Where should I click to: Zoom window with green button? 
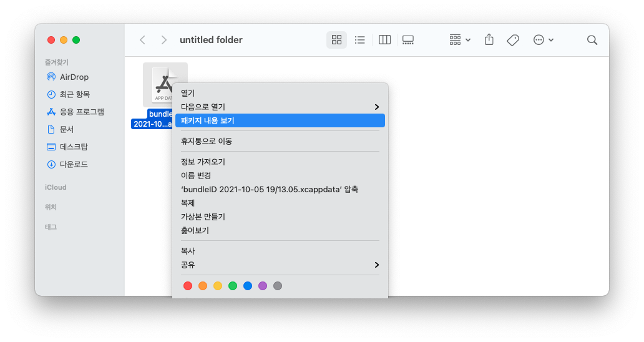pyautogui.click(x=76, y=40)
